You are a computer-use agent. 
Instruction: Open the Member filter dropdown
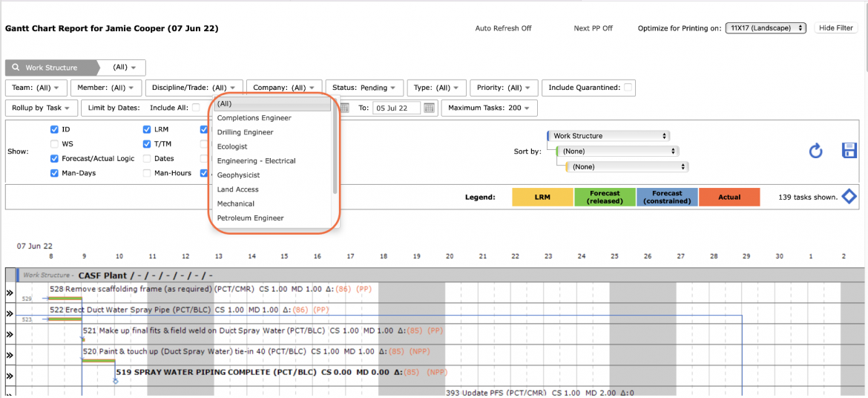(106, 88)
